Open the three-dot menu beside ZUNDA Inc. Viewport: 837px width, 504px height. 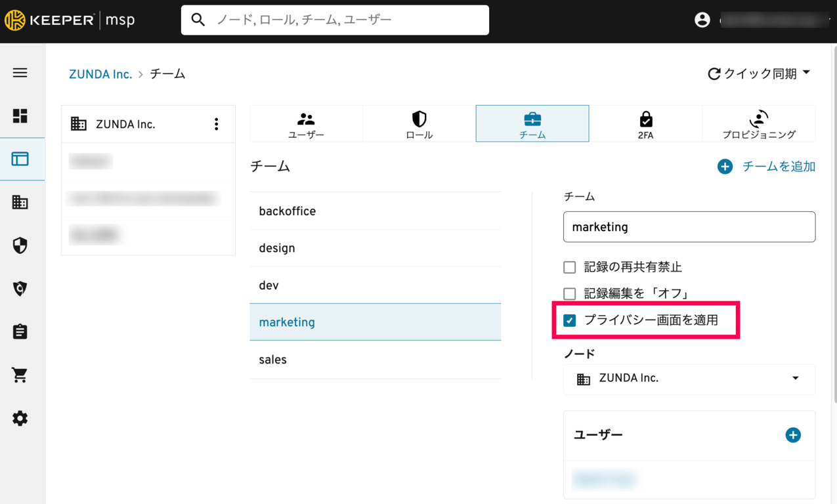tap(216, 124)
